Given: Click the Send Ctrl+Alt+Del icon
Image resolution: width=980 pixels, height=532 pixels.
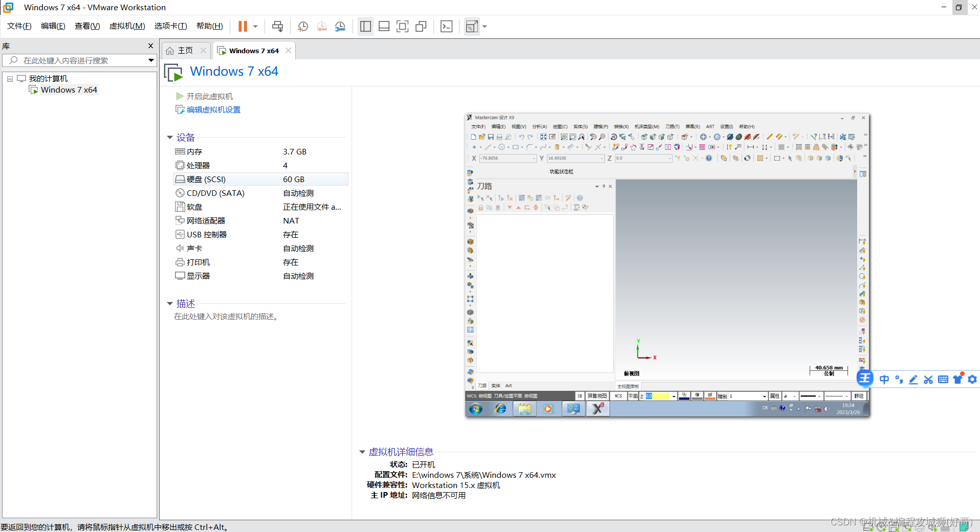Looking at the screenshot, I should [277, 26].
